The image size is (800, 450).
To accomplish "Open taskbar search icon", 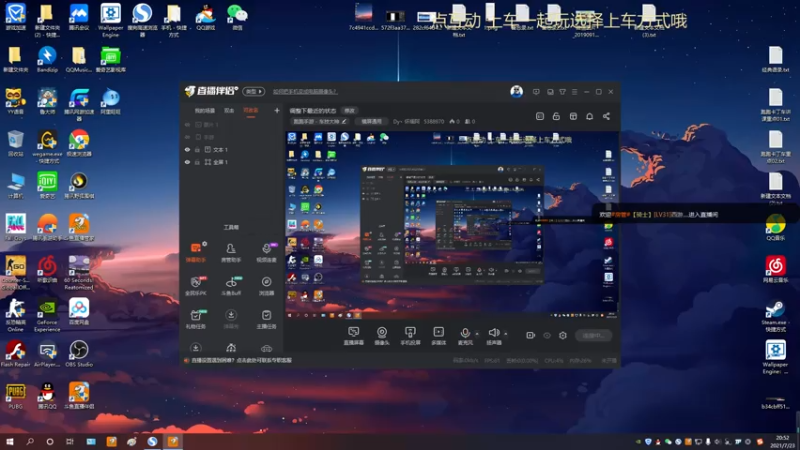I will click(x=30, y=441).
